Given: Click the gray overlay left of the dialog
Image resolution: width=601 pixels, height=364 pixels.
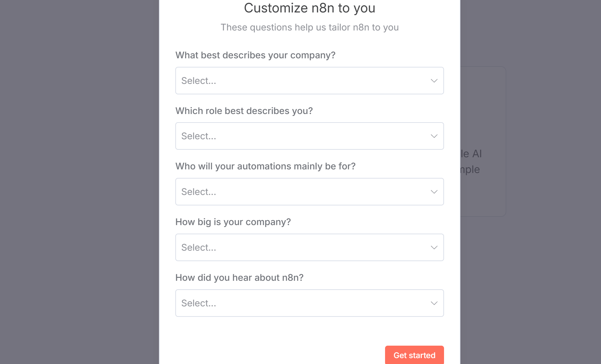Looking at the screenshot, I should pyautogui.click(x=79, y=182).
